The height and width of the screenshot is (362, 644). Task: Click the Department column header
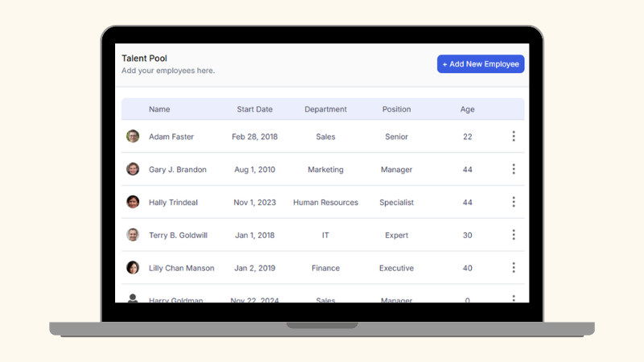326,109
